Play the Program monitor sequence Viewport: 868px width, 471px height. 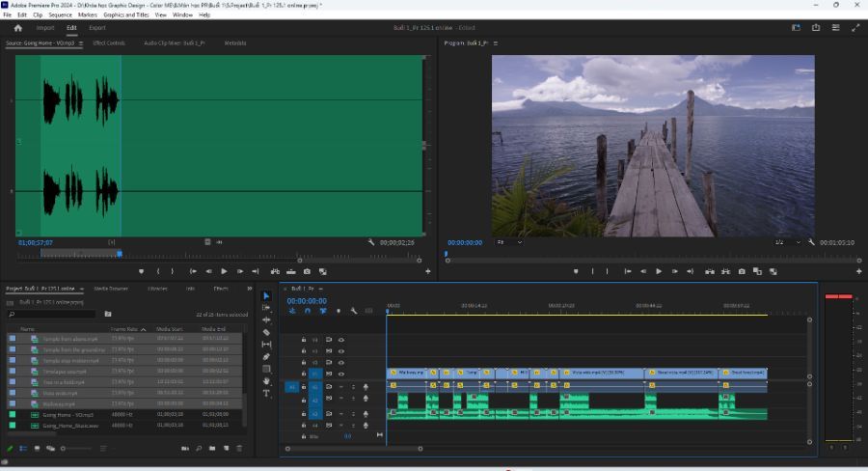point(659,271)
